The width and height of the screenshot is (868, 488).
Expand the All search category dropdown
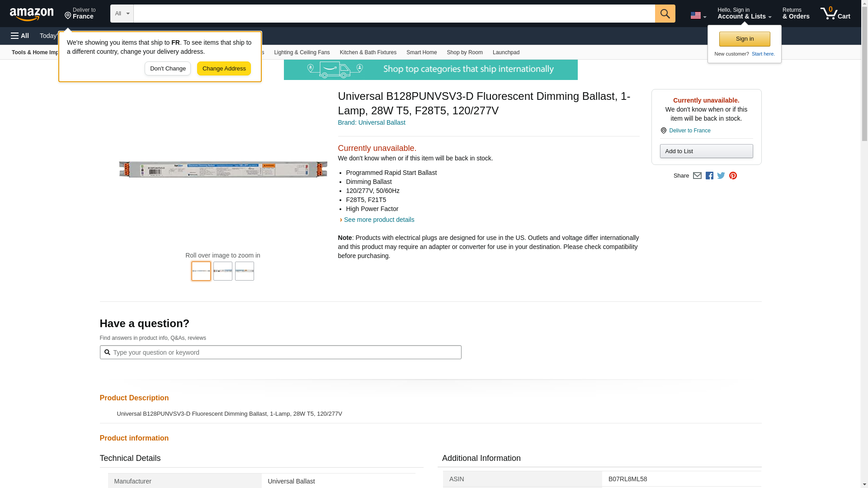tap(122, 14)
